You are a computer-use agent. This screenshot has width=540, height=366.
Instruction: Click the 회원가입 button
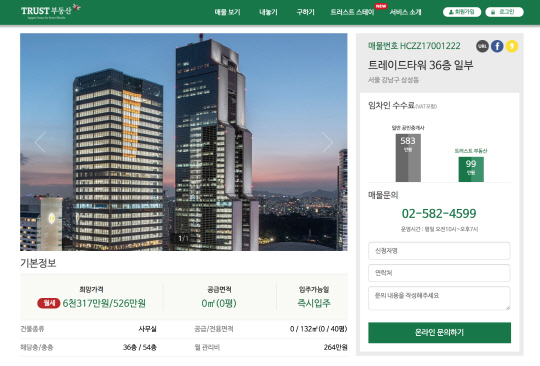(462, 12)
